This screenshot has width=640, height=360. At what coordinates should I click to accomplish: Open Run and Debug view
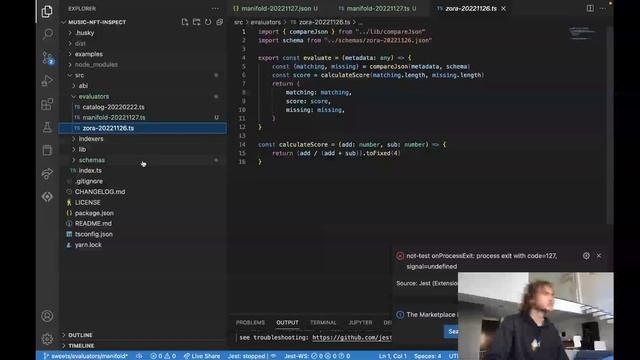tap(47, 81)
